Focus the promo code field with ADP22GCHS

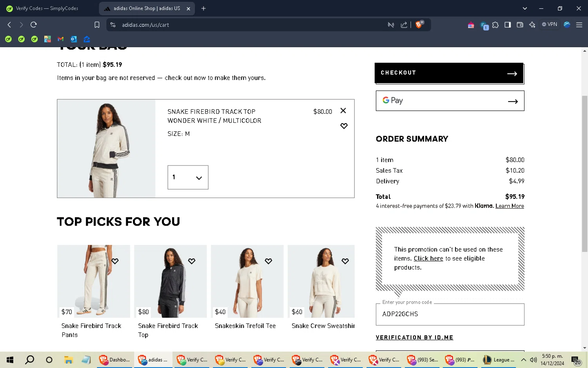coord(450,314)
